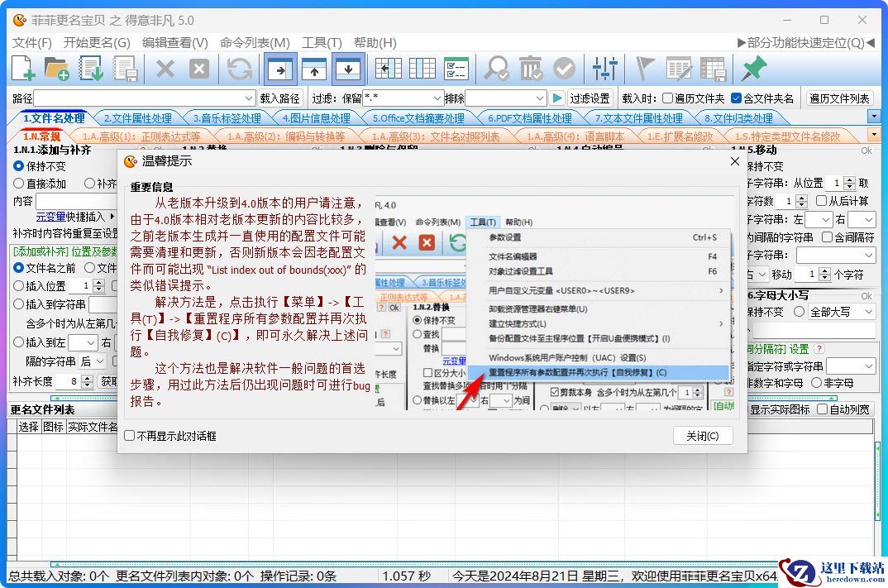Open the 工具(T) menu in menu bar
The width and height of the screenshot is (888, 588).
pyautogui.click(x=322, y=42)
